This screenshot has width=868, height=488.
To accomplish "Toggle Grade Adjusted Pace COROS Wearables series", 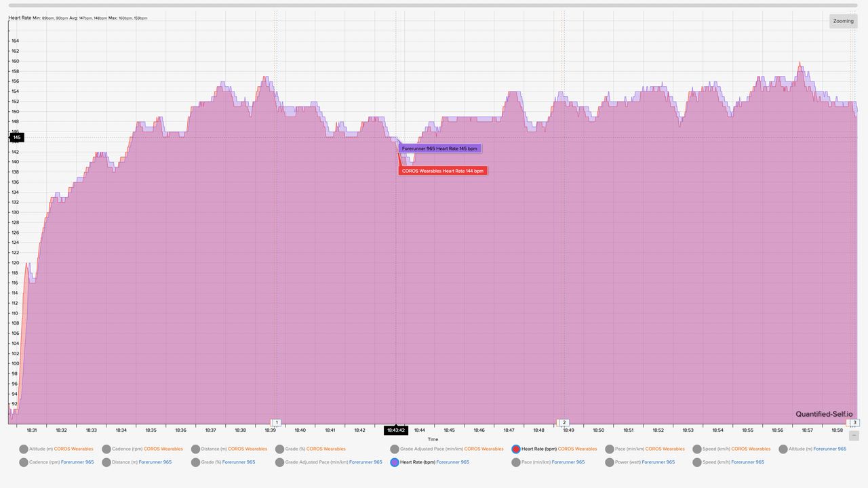I will coord(447,449).
